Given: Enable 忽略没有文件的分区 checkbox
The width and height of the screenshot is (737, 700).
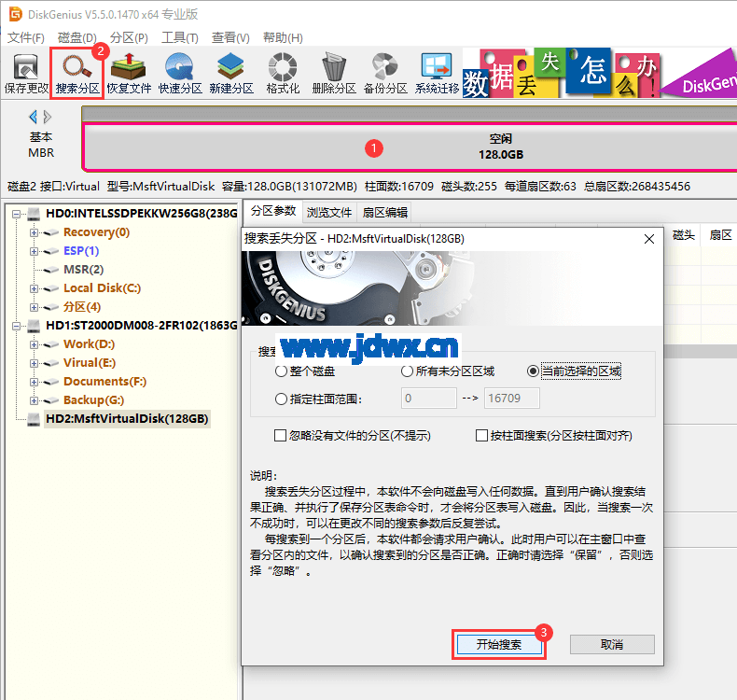Looking at the screenshot, I should (280, 436).
